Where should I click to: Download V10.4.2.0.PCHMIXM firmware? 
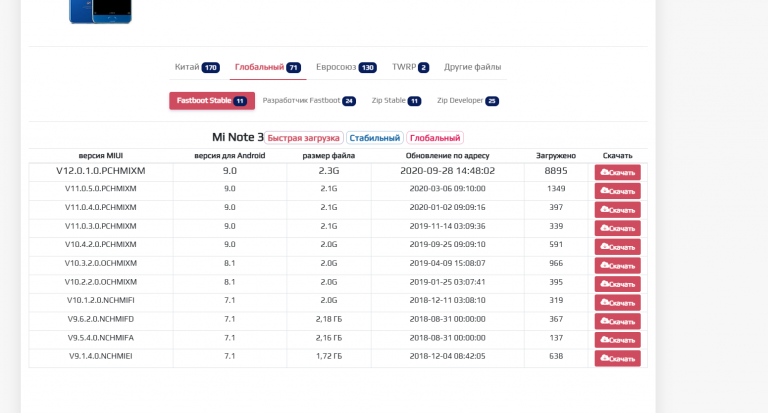(x=618, y=247)
